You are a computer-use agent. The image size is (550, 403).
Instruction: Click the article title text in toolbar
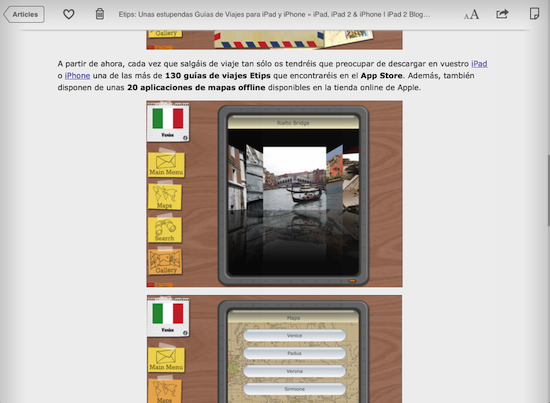point(274,14)
